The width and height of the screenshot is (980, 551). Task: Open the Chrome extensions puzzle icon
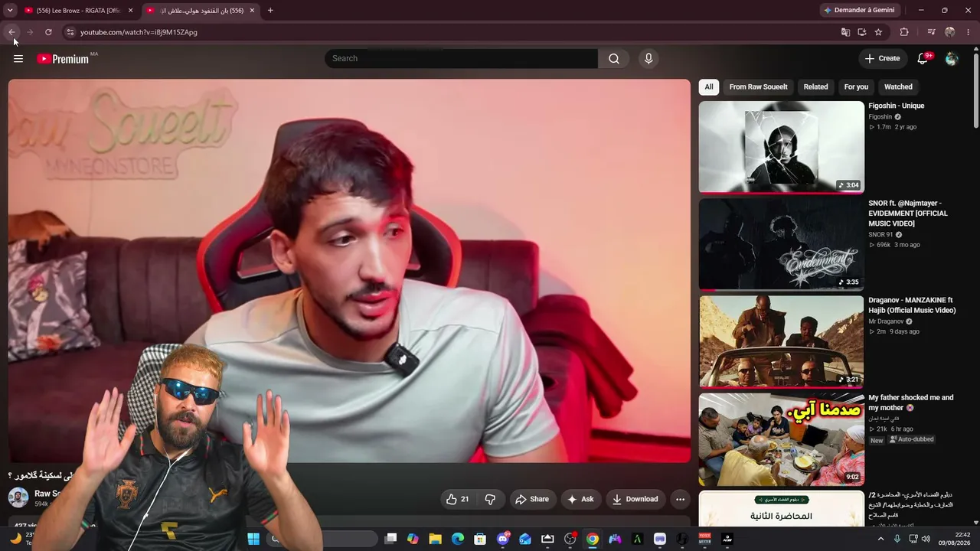(904, 32)
